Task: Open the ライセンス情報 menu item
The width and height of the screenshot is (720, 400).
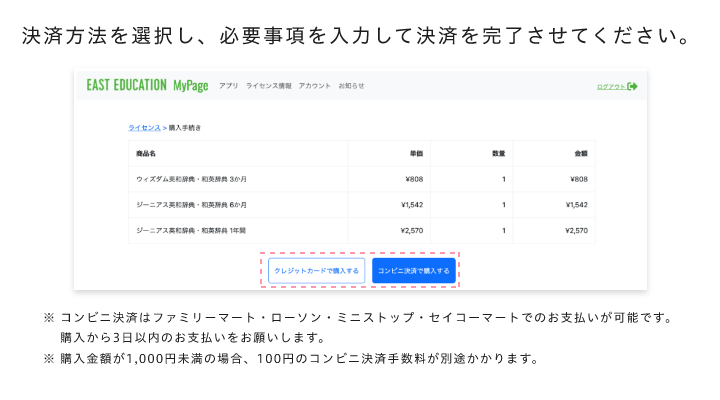Action: click(x=269, y=86)
